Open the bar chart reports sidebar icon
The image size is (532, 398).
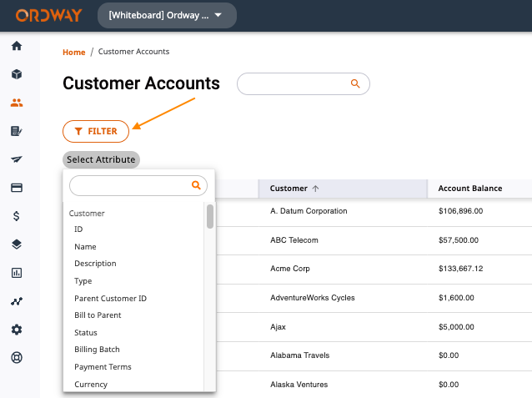17,273
